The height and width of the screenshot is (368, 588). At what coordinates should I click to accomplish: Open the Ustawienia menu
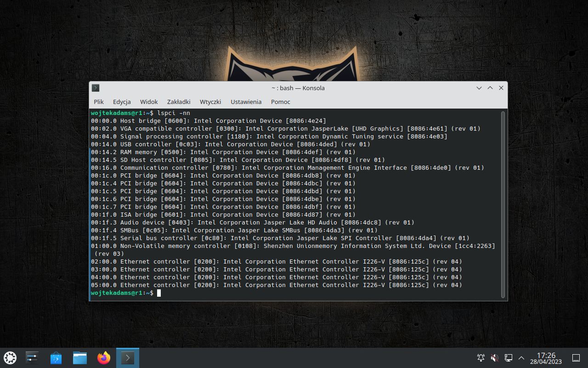[246, 102]
